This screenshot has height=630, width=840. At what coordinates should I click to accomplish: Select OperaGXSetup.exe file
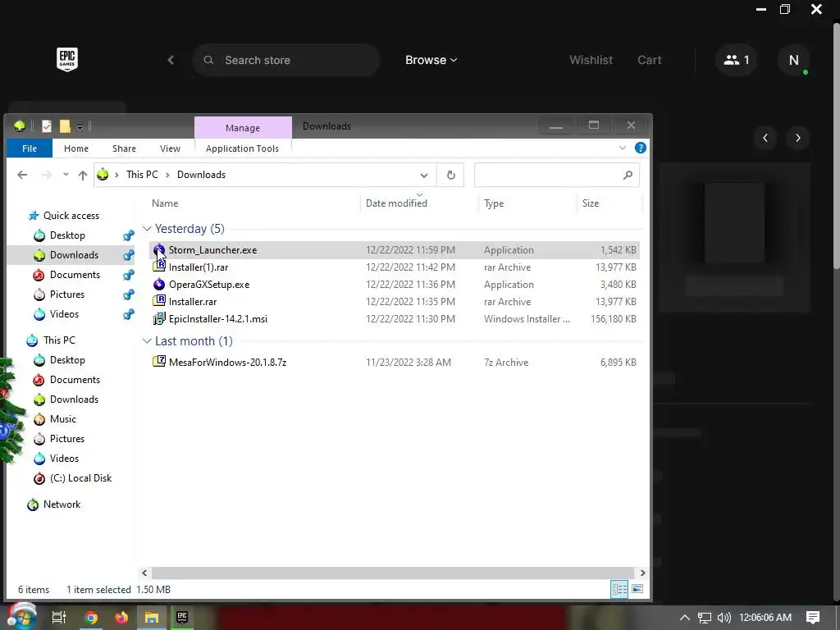(x=394, y=285)
